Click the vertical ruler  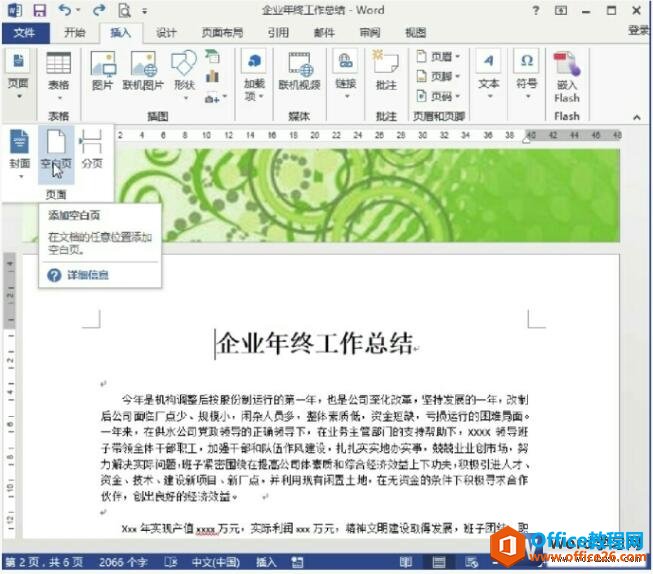click(x=10, y=394)
